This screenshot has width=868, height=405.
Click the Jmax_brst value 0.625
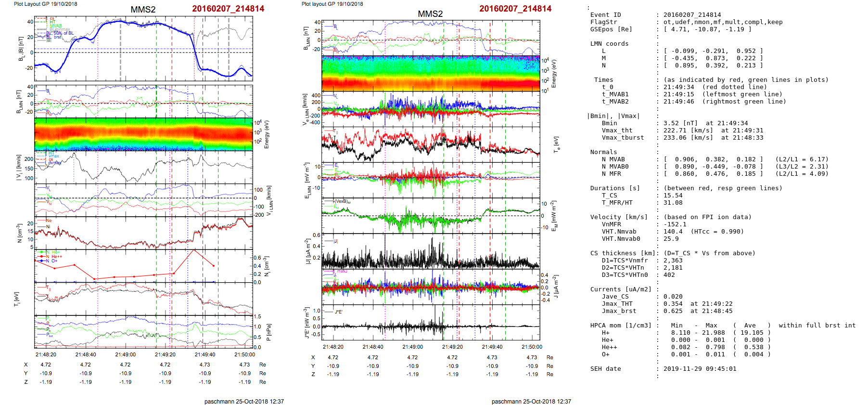click(673, 311)
